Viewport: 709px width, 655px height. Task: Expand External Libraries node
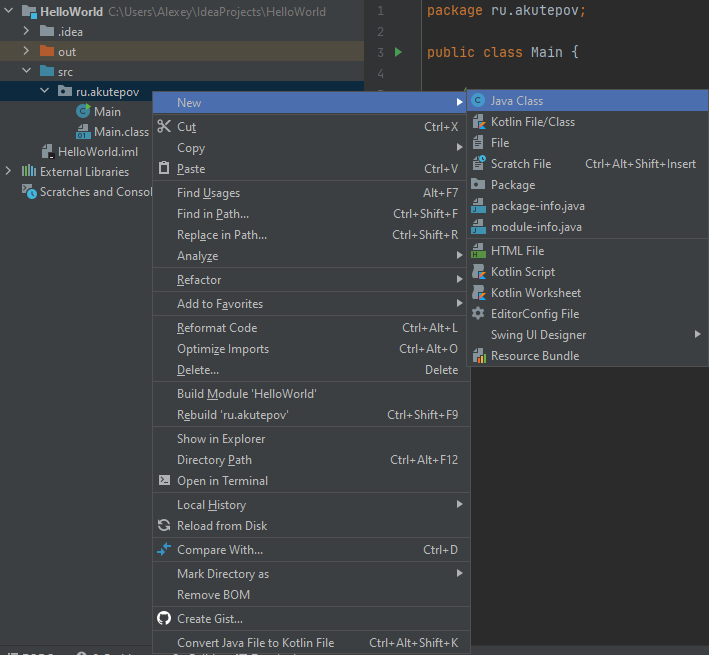pos(8,170)
